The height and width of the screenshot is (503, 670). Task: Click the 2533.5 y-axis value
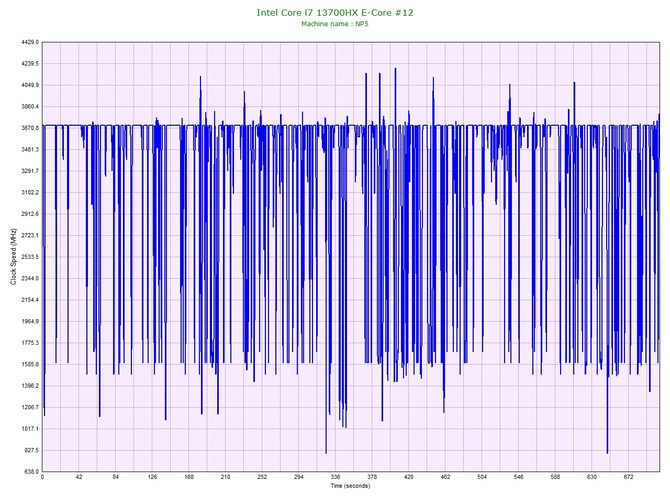30,257
